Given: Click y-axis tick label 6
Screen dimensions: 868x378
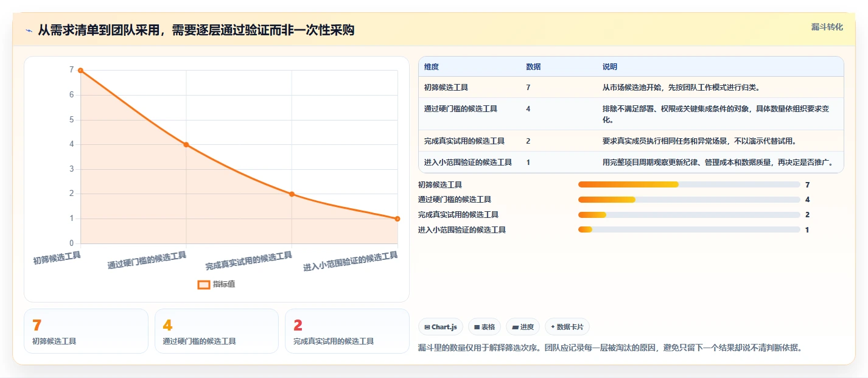Looking at the screenshot, I should pos(71,95).
